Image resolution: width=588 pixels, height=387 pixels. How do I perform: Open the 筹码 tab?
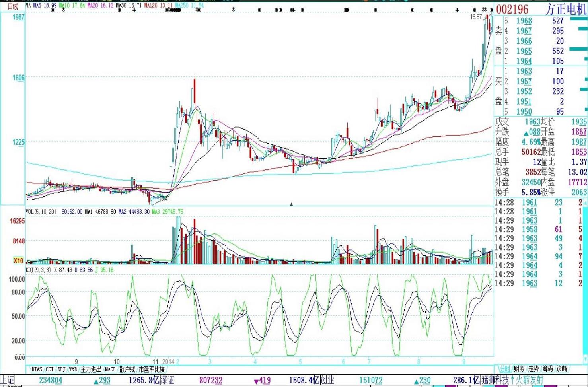547,369
